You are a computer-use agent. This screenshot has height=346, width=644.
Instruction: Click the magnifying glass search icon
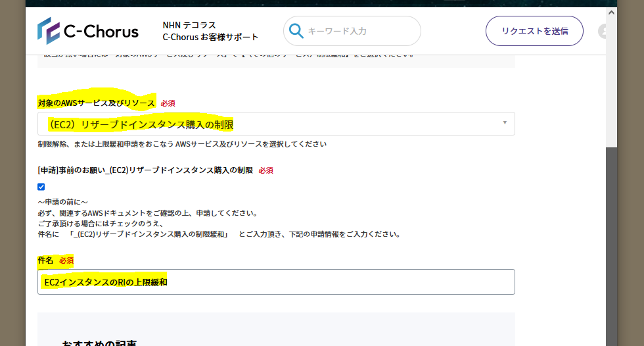click(296, 31)
